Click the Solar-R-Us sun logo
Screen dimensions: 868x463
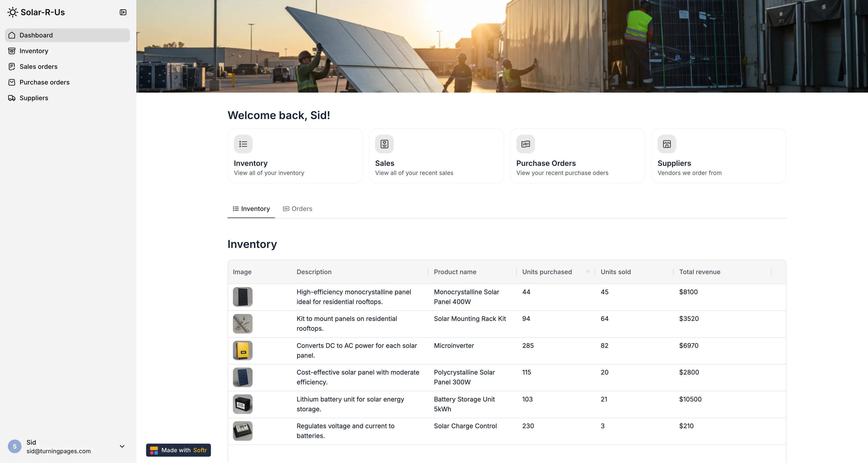(x=13, y=12)
